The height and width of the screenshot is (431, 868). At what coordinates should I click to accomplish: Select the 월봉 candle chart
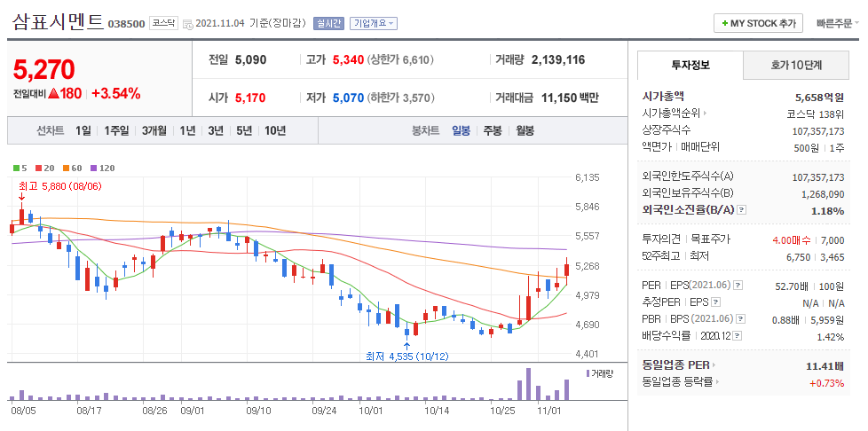[525, 131]
